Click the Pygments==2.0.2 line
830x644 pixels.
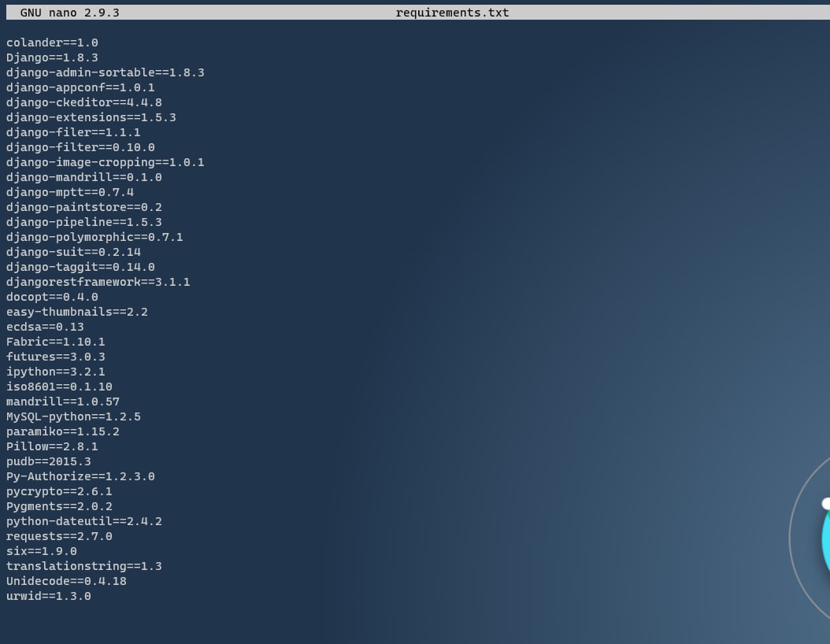click(59, 506)
